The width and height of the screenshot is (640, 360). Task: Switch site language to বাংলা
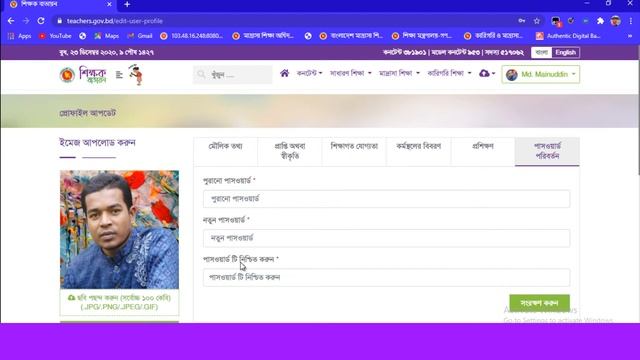click(x=542, y=52)
